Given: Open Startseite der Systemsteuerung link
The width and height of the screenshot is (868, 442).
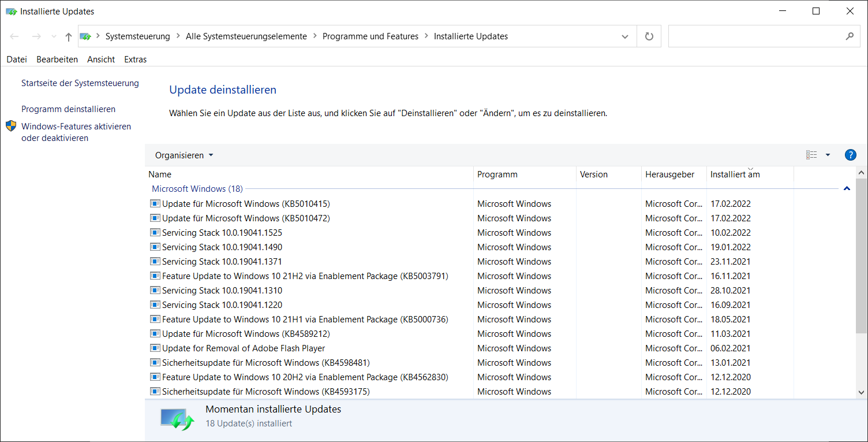Looking at the screenshot, I should (x=80, y=83).
